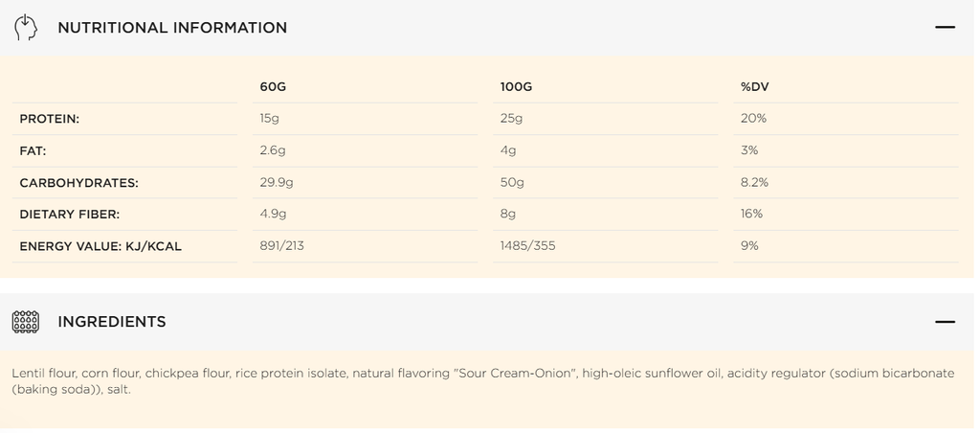Image resolution: width=980 pixels, height=433 pixels.
Task: Collapse the Nutritional Information section with minus
Action: pos(945,28)
